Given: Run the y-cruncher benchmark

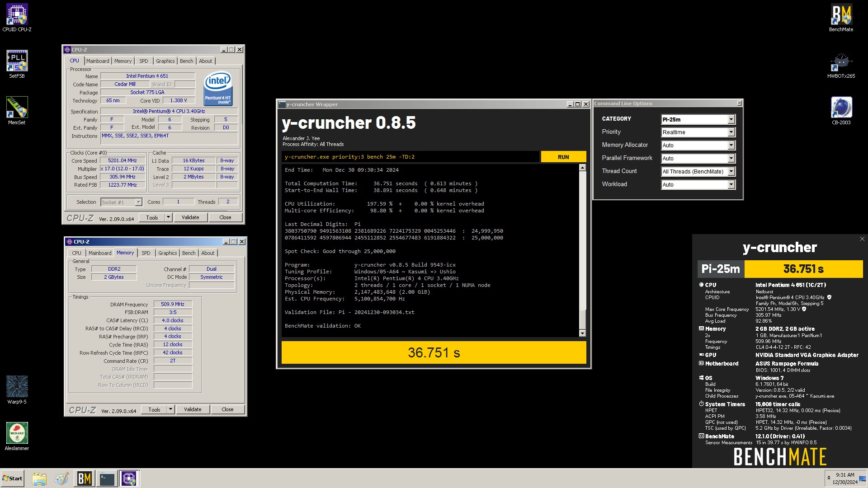Looking at the screenshot, I should coord(563,157).
